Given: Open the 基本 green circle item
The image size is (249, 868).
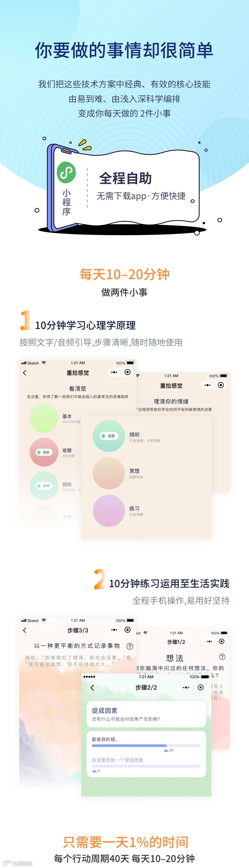Looking at the screenshot, I should tap(44, 418).
